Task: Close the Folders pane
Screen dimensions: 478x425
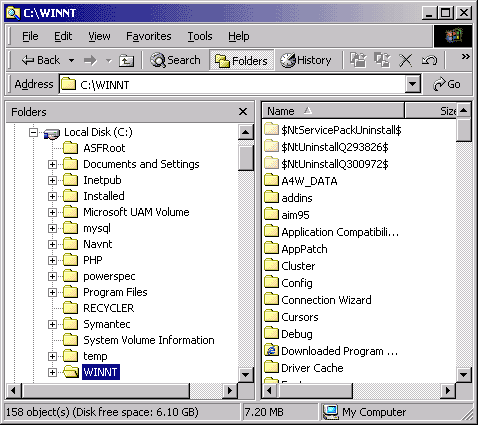Action: point(243,111)
